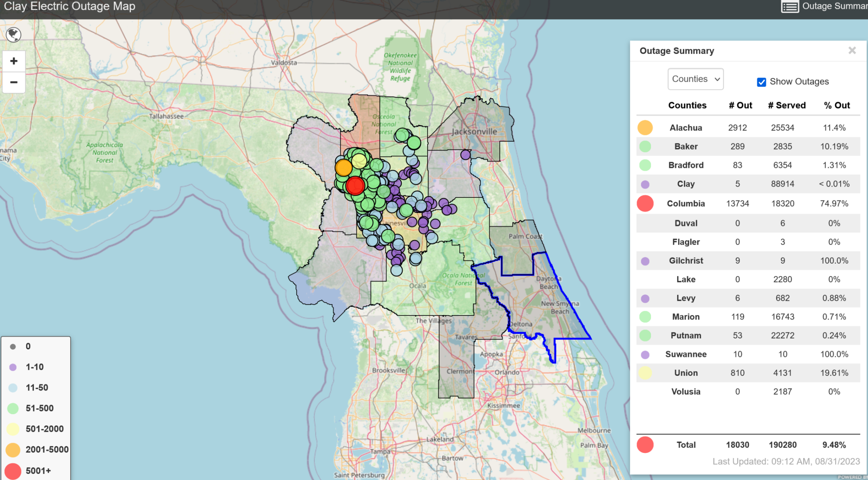Click purple outage marker near Jacksonville

[465, 155]
